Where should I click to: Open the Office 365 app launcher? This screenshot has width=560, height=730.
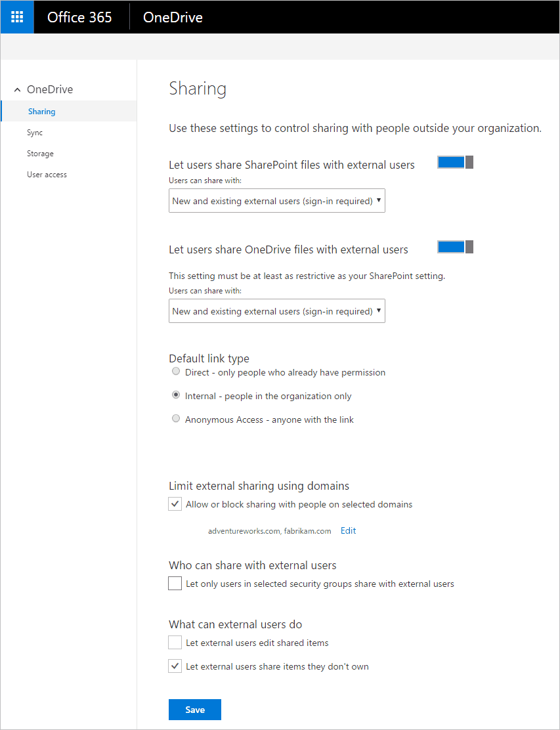click(x=16, y=16)
